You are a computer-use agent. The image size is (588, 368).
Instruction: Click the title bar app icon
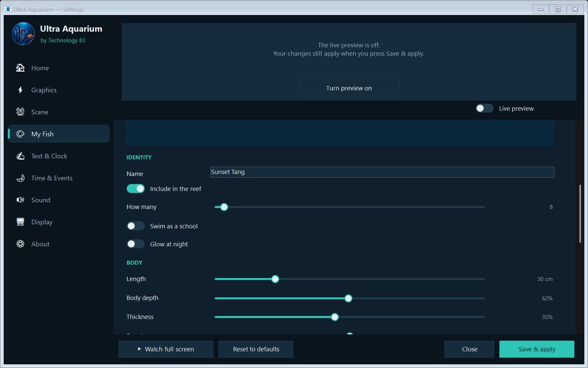[8, 9]
